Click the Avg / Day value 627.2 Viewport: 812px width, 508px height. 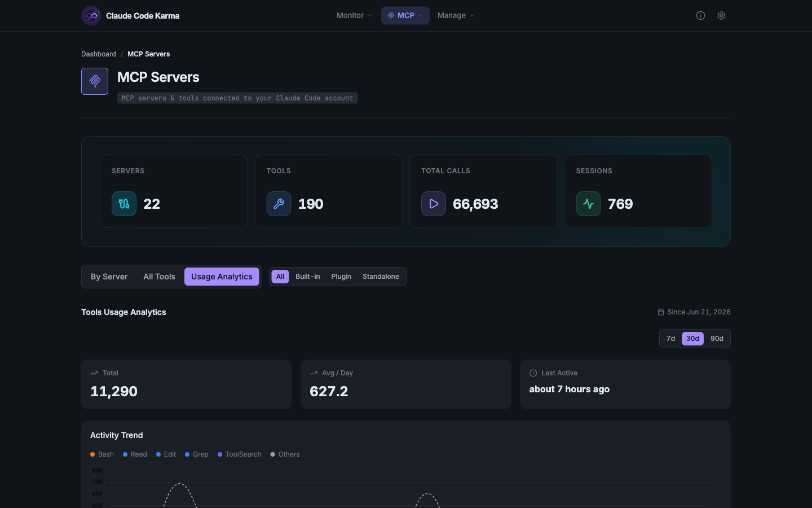coord(329,391)
